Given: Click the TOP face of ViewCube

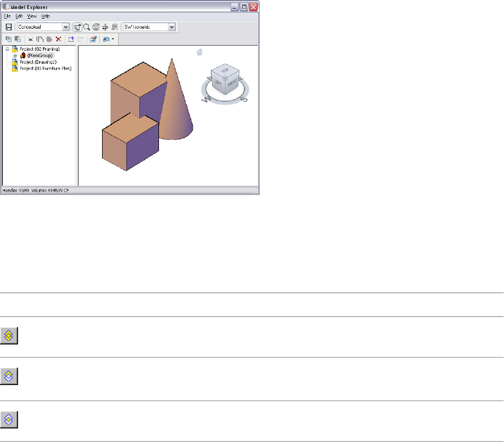Looking at the screenshot, I should tap(225, 70).
